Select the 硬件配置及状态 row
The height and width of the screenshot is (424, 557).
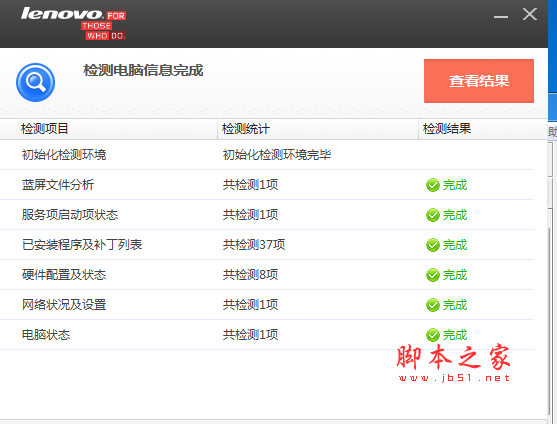pos(267,275)
